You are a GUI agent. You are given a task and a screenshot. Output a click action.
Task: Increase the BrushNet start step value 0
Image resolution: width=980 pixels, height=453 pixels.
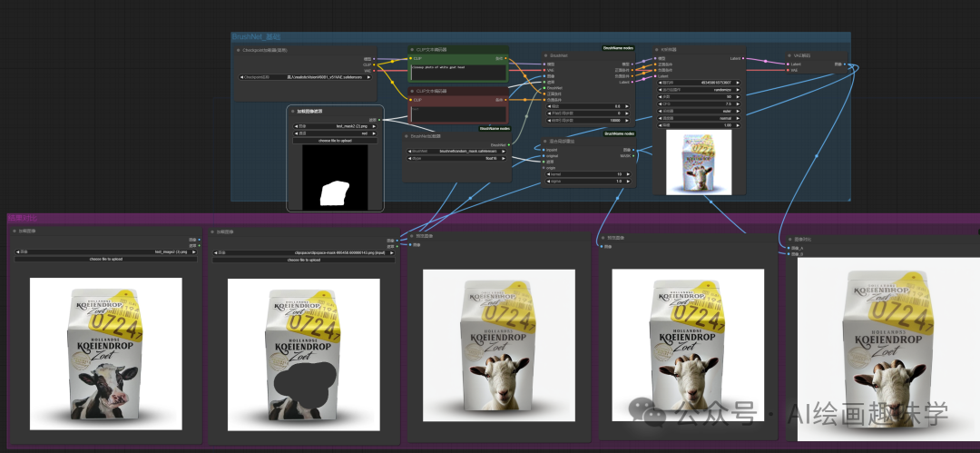pos(628,113)
